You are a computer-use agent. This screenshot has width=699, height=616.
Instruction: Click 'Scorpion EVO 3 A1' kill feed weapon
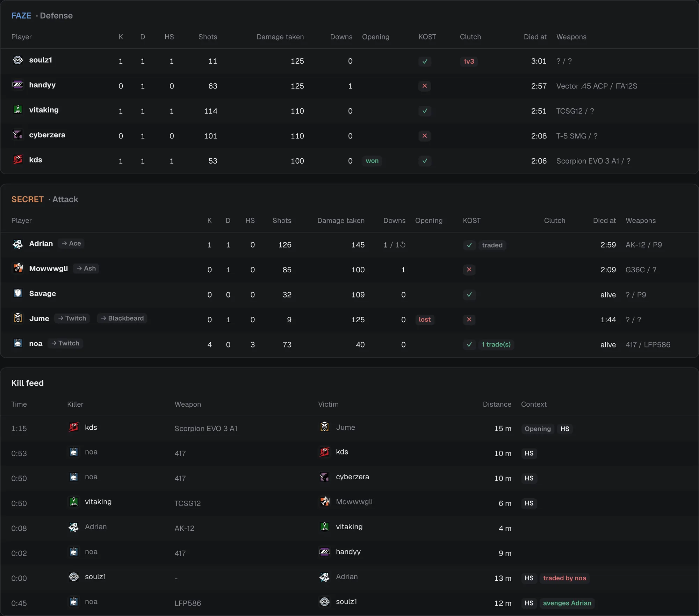click(206, 429)
